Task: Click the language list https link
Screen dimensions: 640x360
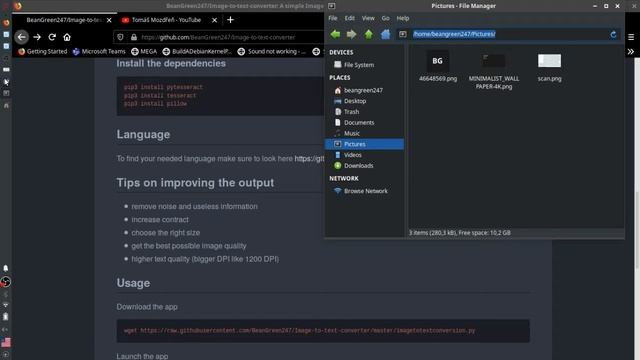Action: pyautogui.click(x=309, y=159)
